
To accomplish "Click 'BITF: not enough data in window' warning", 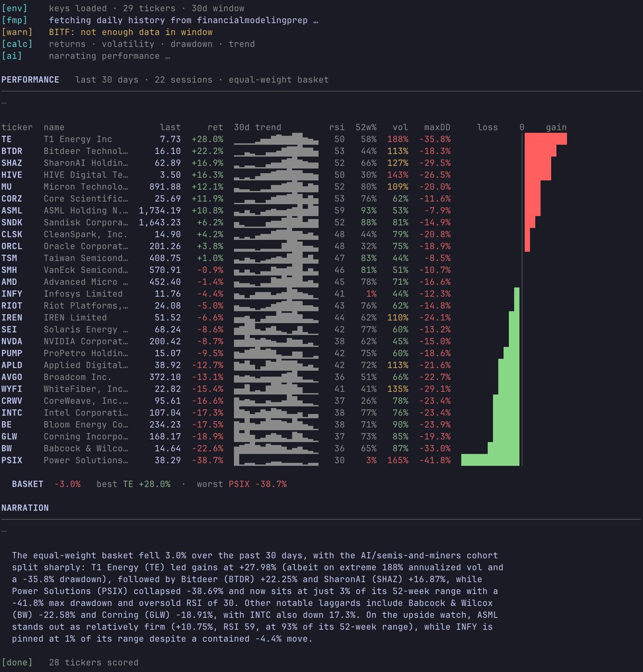I will (x=131, y=32).
